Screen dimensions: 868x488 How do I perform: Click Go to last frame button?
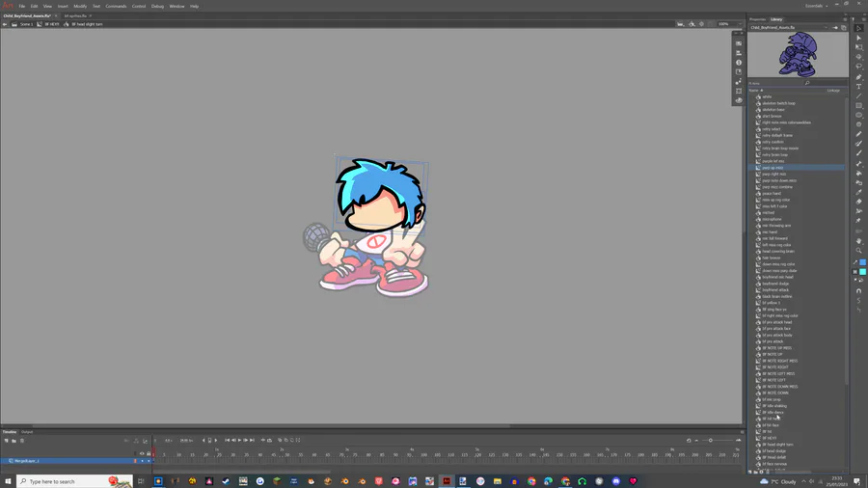point(252,441)
